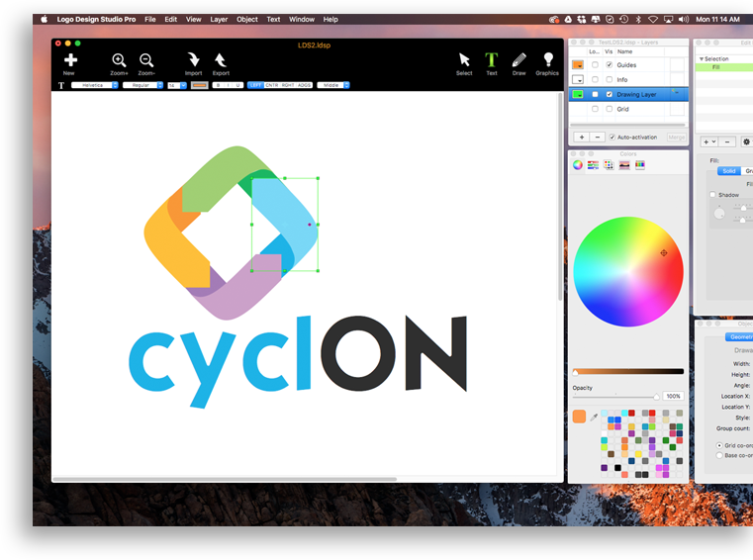Click the eyedropper color sampler
The width and height of the screenshot is (753, 560).
(594, 417)
